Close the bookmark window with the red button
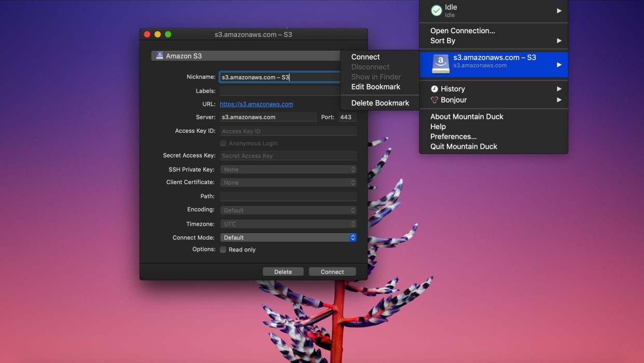Screen dimensions: 644x363 pos(147,34)
